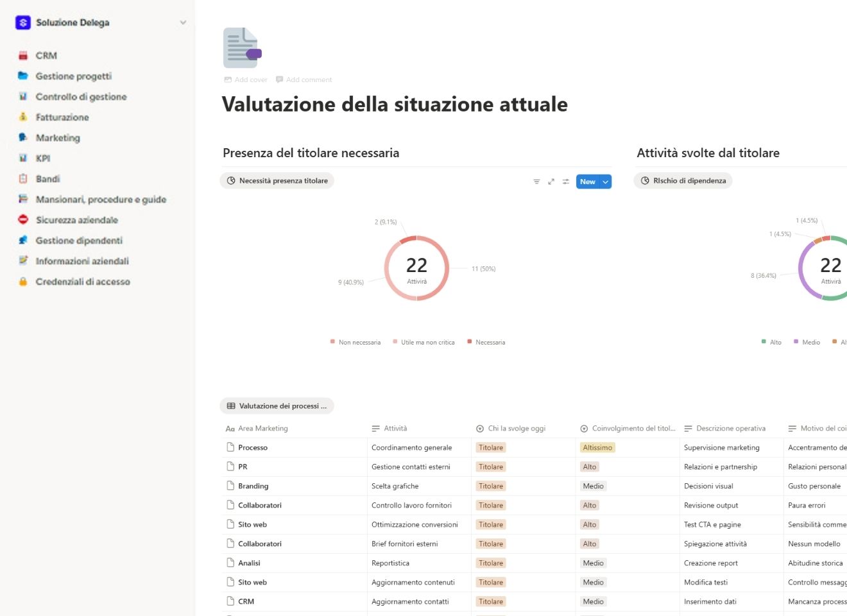This screenshot has width=847, height=616.
Task: Open chart settings with the sliders icon
Action: point(566,181)
